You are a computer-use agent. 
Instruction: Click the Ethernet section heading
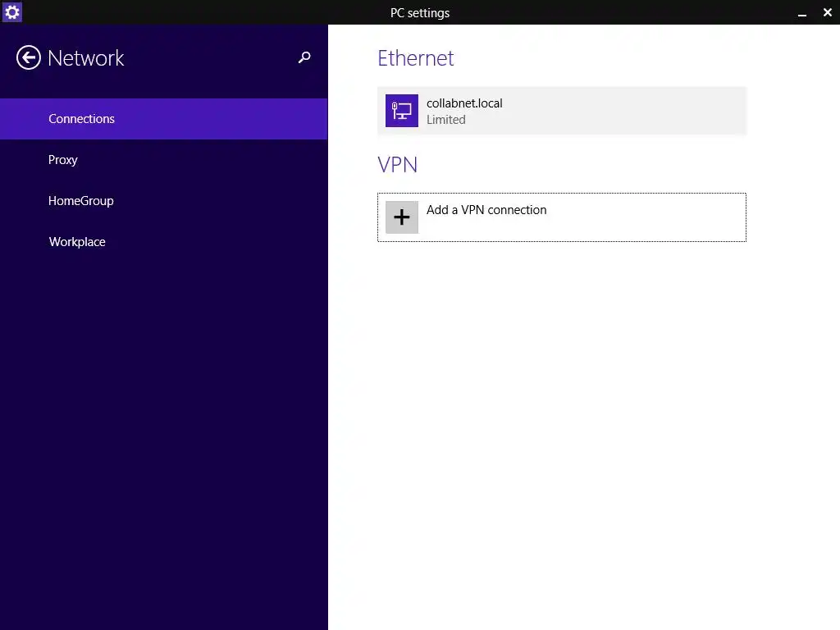[x=415, y=58]
